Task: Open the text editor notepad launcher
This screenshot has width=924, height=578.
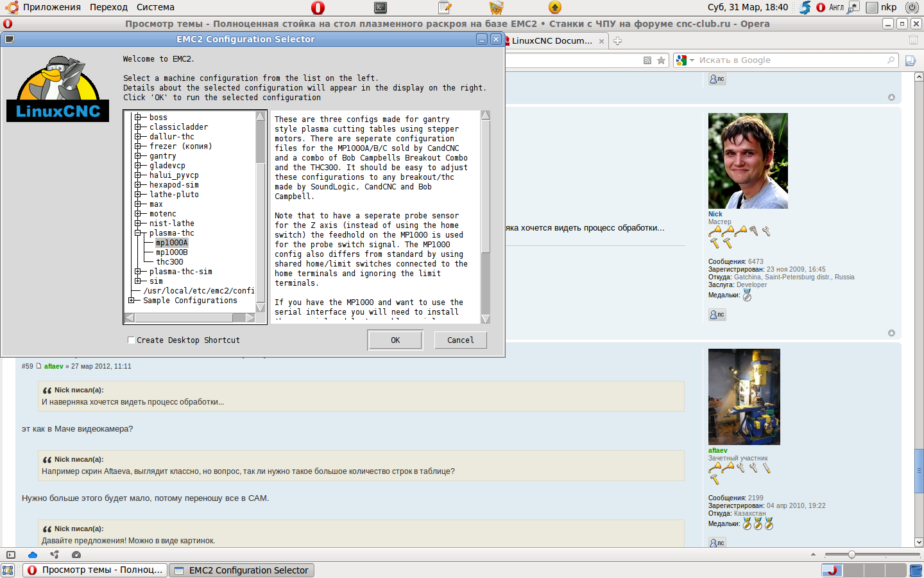Action: pos(445,8)
